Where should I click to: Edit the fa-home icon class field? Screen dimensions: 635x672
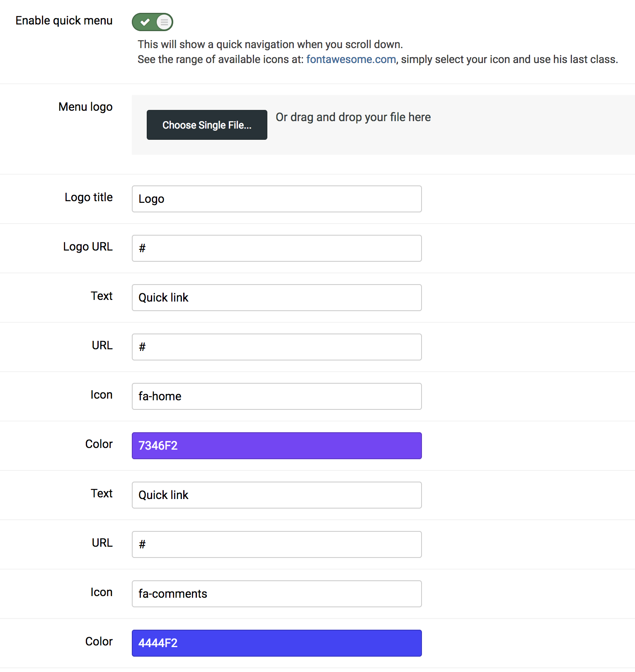pyautogui.click(x=276, y=396)
